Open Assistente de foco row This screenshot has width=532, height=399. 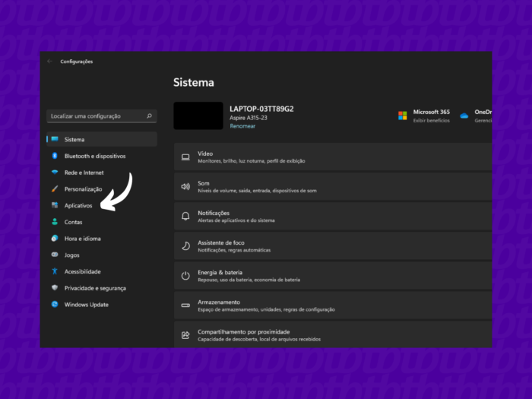point(333,246)
